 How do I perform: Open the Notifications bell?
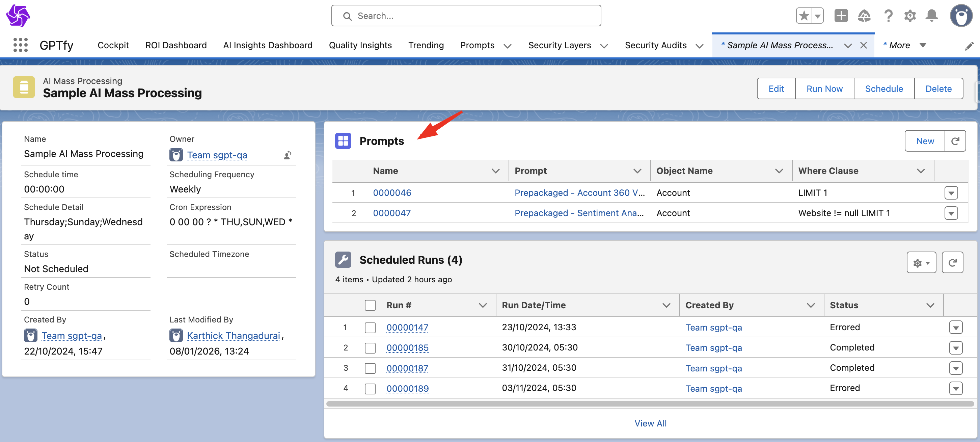pyautogui.click(x=932, y=16)
